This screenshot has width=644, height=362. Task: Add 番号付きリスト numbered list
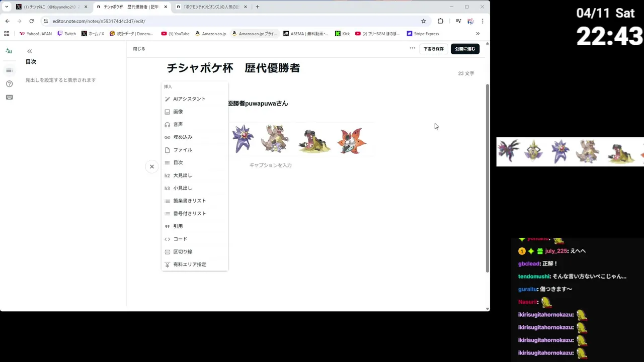click(195, 214)
